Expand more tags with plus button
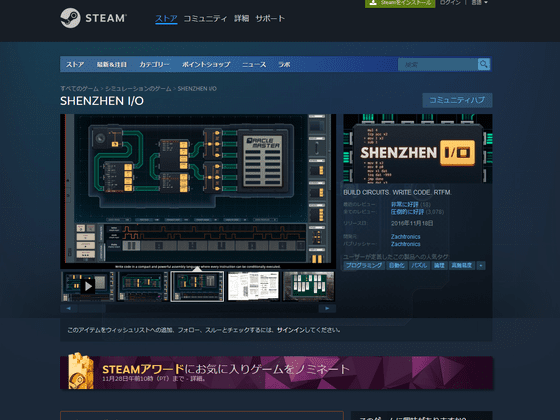Image resolution: width=560 pixels, height=420 pixels. pyautogui.click(x=481, y=265)
